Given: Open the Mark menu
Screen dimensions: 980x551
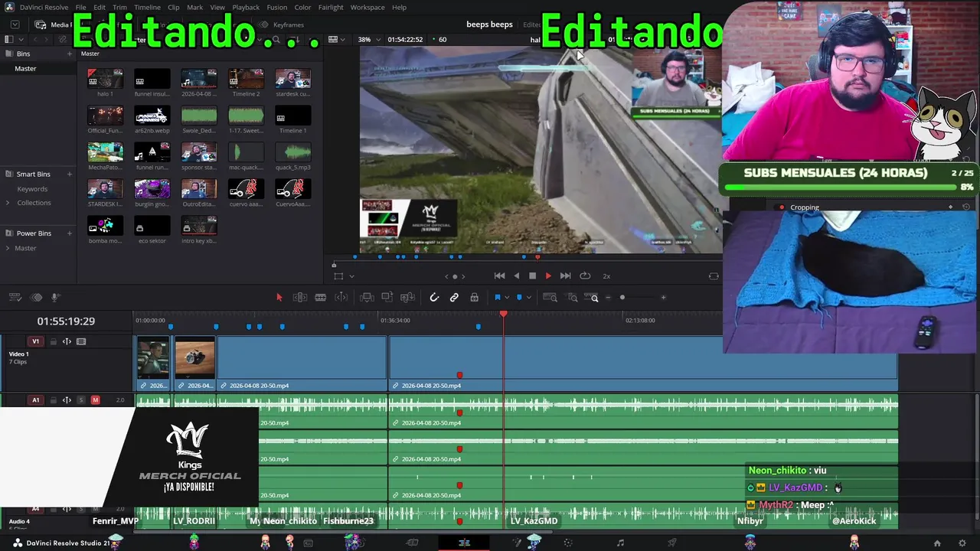Looking at the screenshot, I should pyautogui.click(x=194, y=8).
